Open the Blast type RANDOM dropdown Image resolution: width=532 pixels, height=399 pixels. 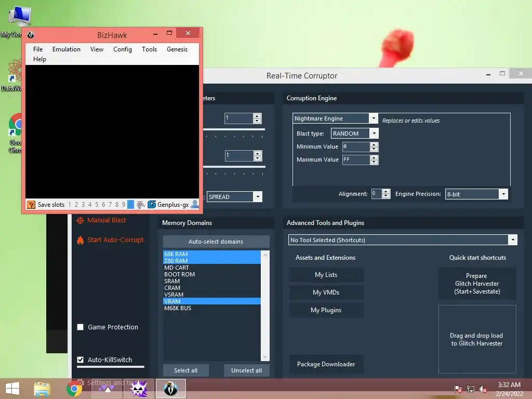pos(374,134)
